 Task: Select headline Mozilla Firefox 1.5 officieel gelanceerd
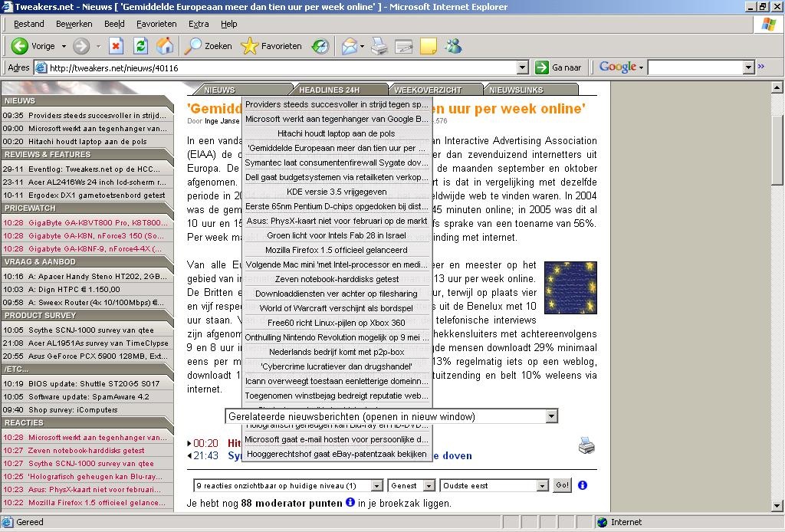[x=337, y=250]
